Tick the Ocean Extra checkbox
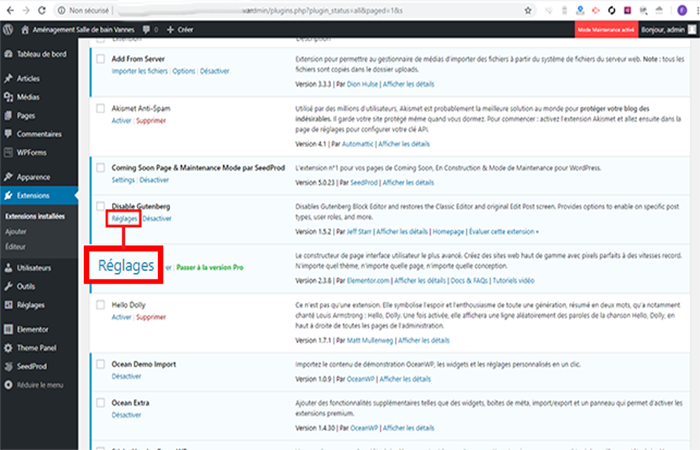 (101, 403)
